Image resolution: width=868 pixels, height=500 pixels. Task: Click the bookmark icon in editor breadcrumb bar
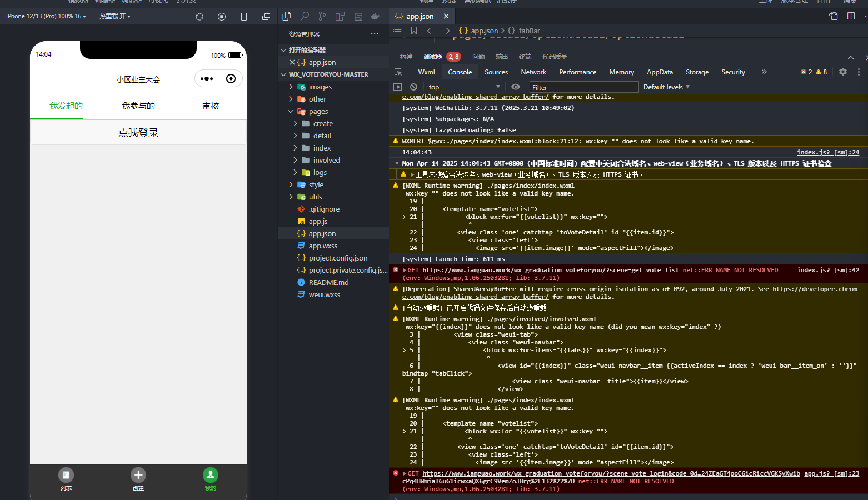click(x=414, y=31)
